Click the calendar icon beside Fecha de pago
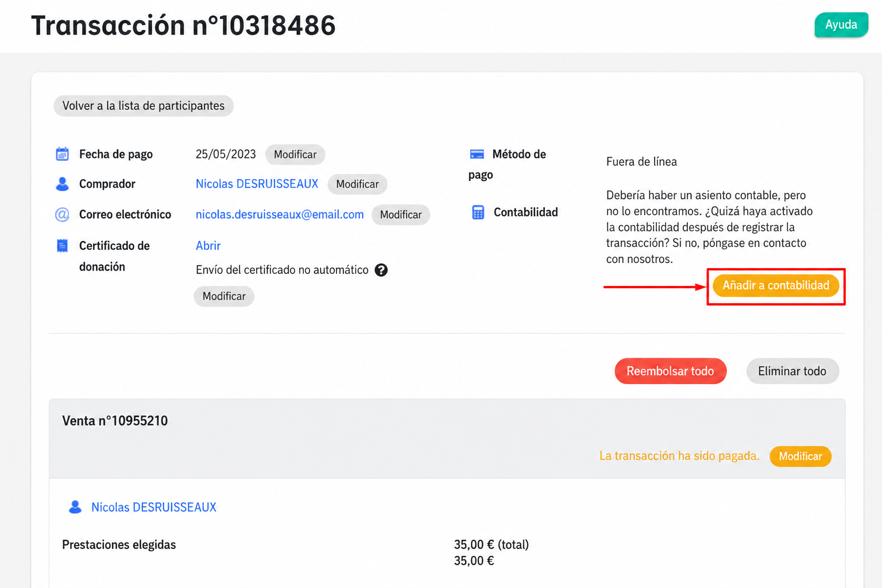 pyautogui.click(x=62, y=154)
